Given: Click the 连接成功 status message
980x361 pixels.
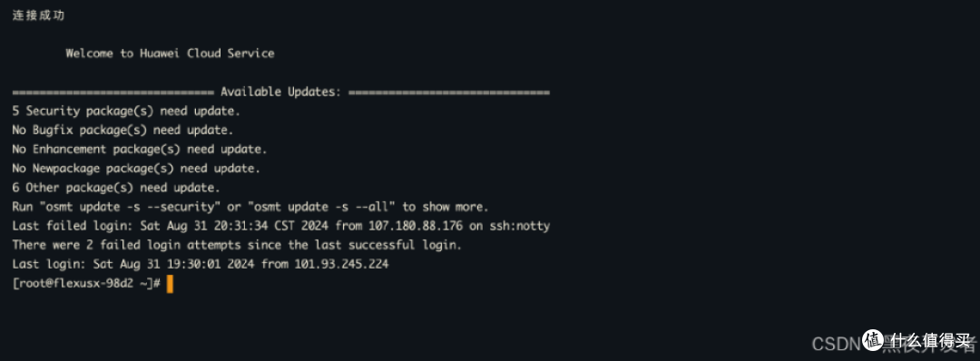Looking at the screenshot, I should click(x=38, y=15).
